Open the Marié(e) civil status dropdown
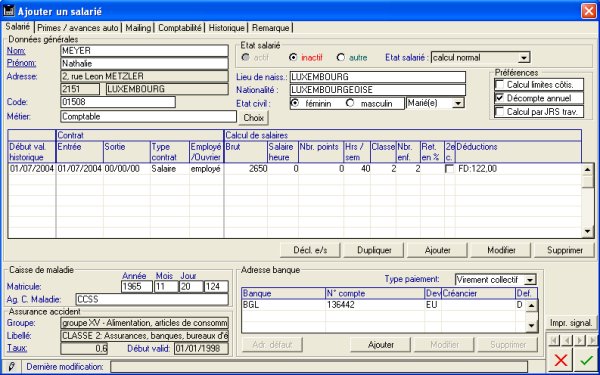This screenshot has width=600, height=375. (x=458, y=103)
